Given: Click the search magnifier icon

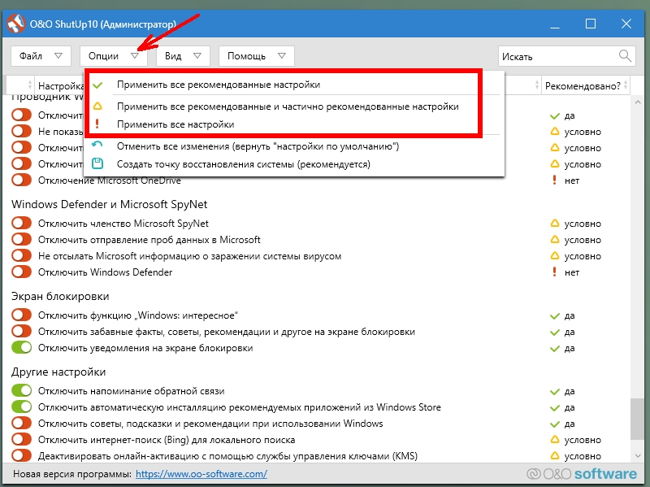Looking at the screenshot, I should coord(625,56).
